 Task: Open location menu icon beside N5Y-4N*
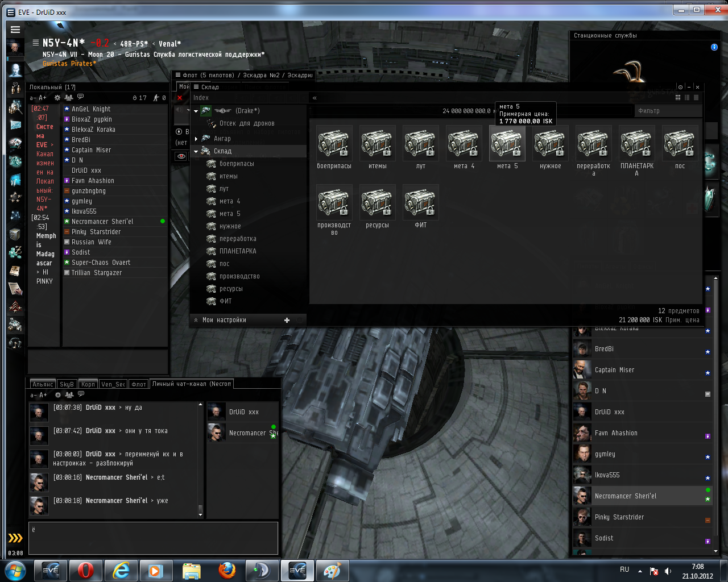(x=36, y=43)
